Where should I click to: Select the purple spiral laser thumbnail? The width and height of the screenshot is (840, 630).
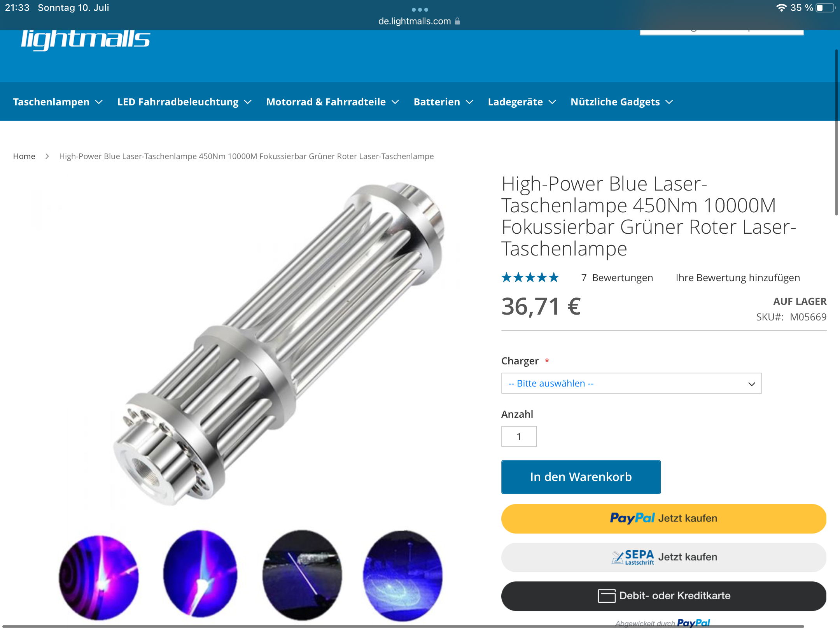(98, 577)
